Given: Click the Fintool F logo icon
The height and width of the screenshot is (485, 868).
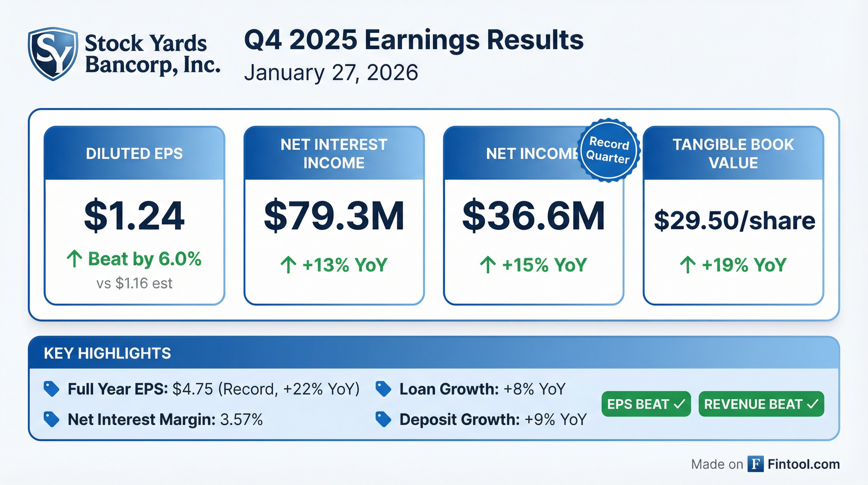Looking at the screenshot, I should pyautogui.click(x=755, y=464).
